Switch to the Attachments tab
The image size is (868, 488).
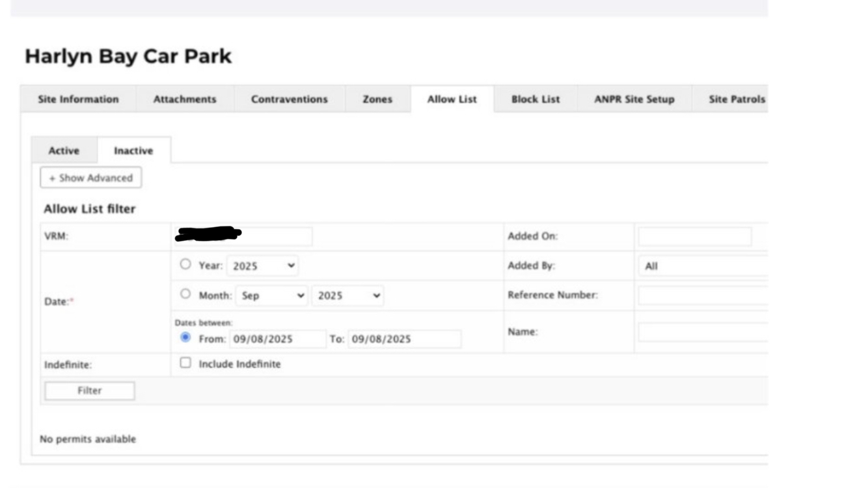point(185,100)
